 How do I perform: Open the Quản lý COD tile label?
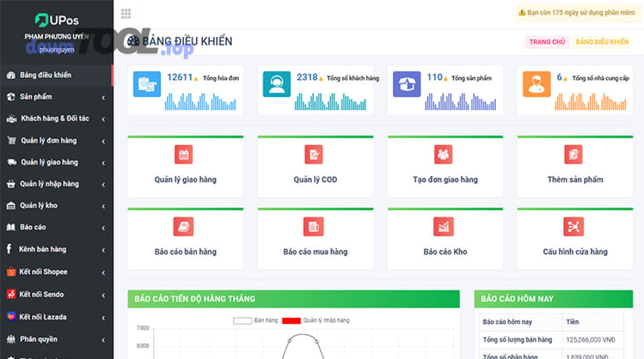coord(316,179)
